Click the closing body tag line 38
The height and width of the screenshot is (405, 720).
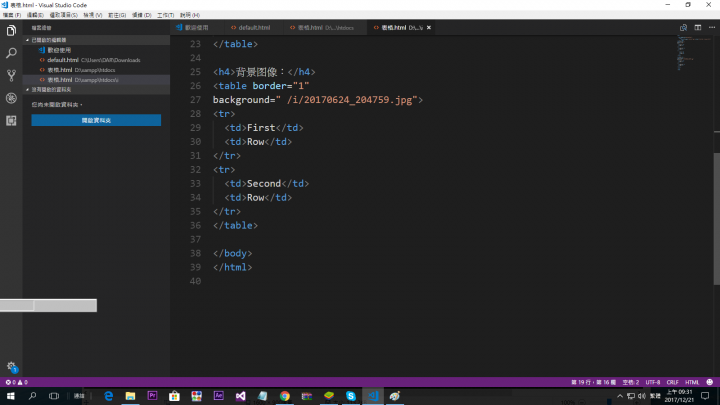(232, 253)
